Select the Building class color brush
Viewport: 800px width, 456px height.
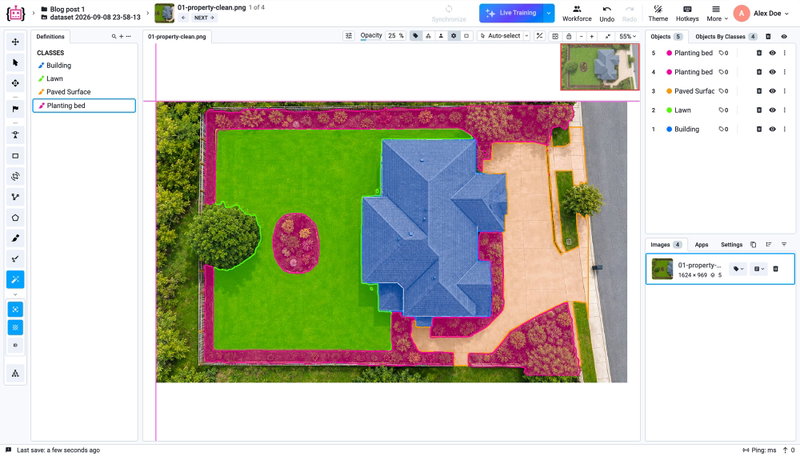(41, 65)
